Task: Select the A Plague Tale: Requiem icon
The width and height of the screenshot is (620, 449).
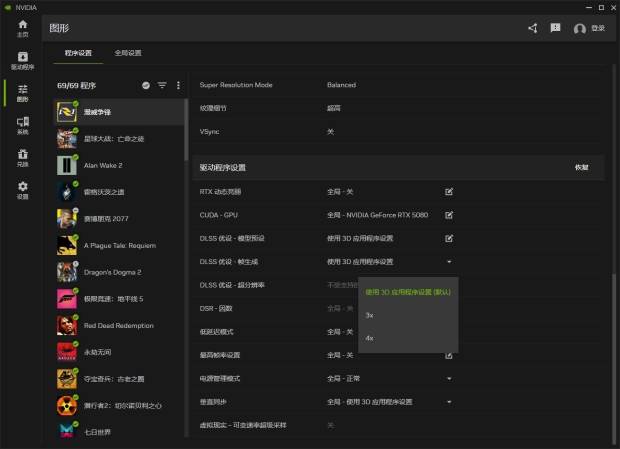Action: coord(66,245)
